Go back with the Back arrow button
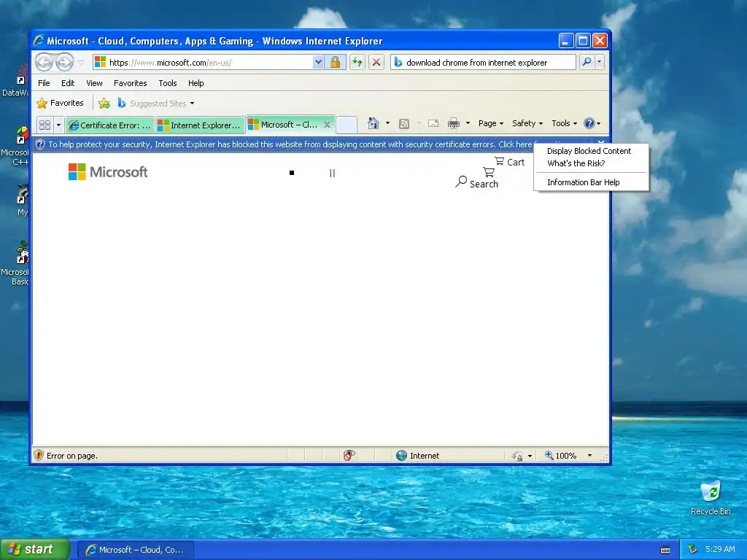Screen dimensions: 747x560 coord(44,62)
